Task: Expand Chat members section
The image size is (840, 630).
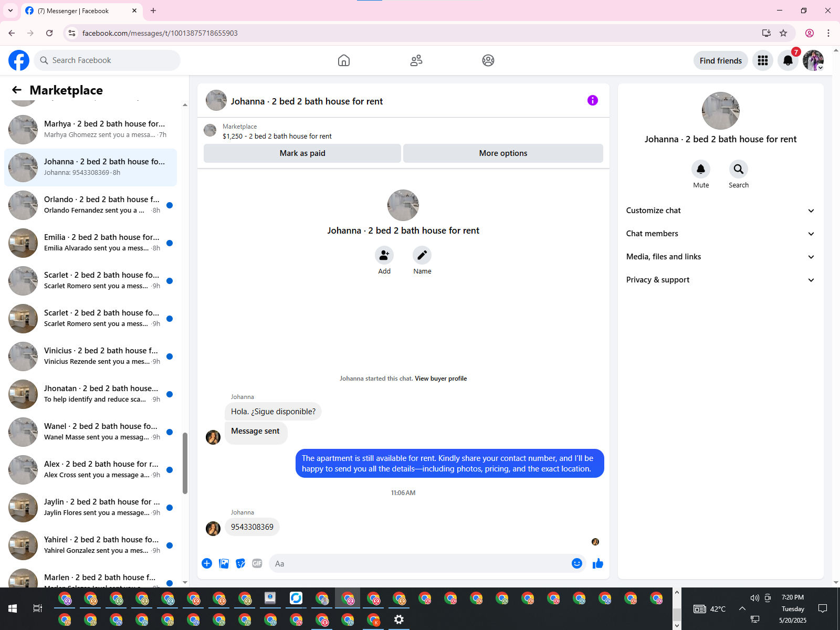Action: click(720, 234)
